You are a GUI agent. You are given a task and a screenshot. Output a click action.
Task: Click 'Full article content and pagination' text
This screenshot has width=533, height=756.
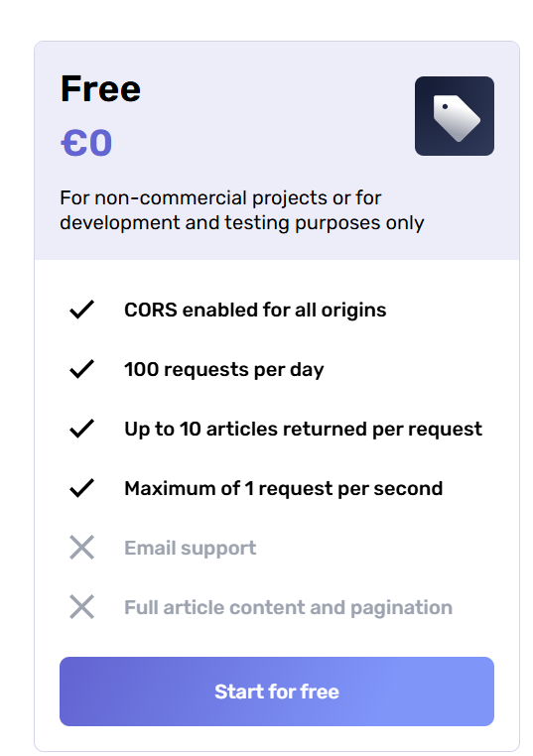289,607
